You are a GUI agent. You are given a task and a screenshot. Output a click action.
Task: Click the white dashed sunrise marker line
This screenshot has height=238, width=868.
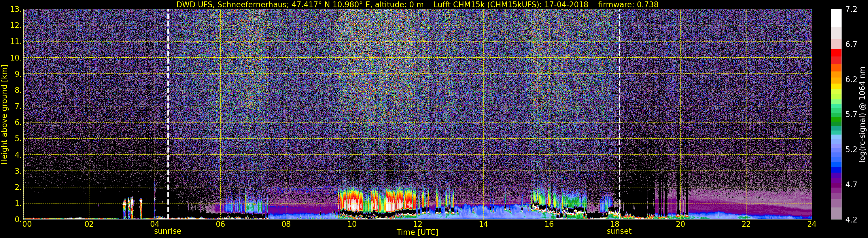click(x=168, y=114)
